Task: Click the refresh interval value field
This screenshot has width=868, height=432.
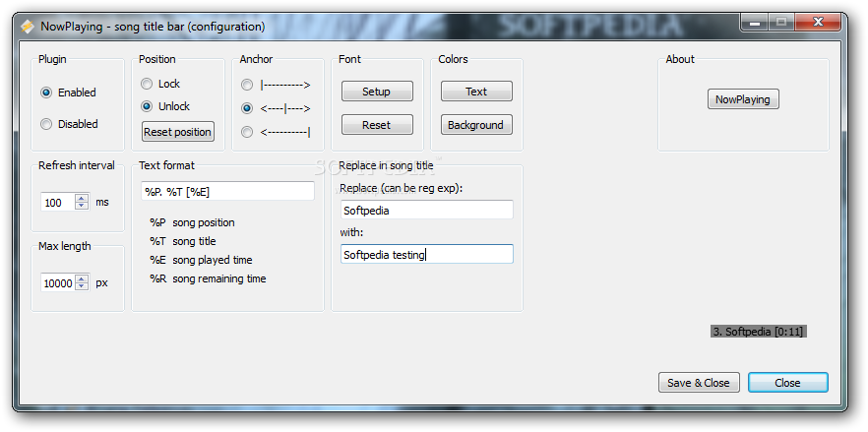Action: [58, 202]
